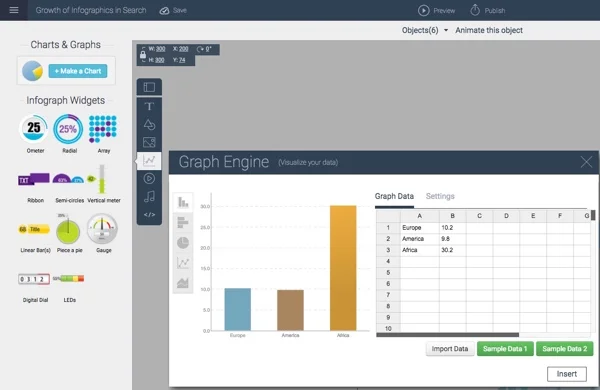Select the Charts line-graph tool
This screenshot has height=390, width=600.
point(149,160)
